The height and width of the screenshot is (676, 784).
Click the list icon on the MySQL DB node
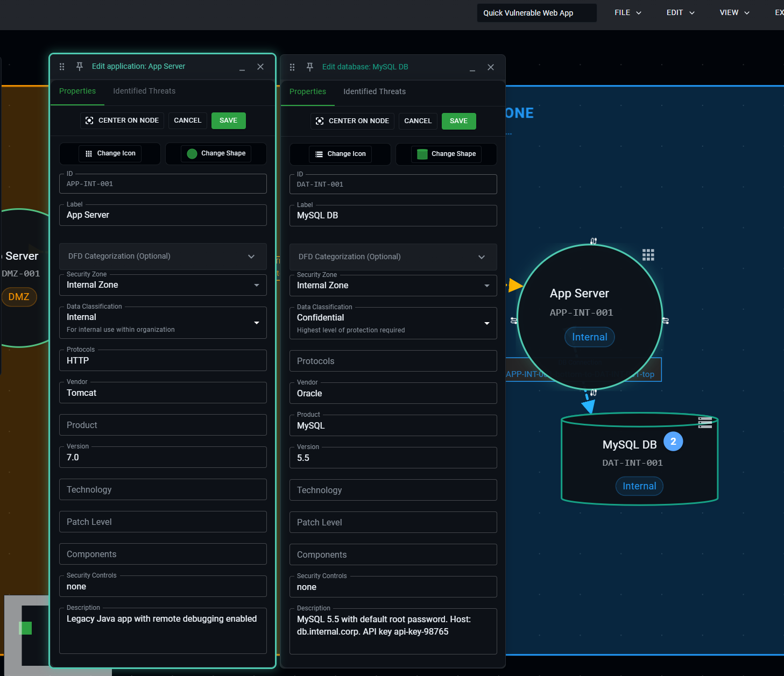click(705, 422)
